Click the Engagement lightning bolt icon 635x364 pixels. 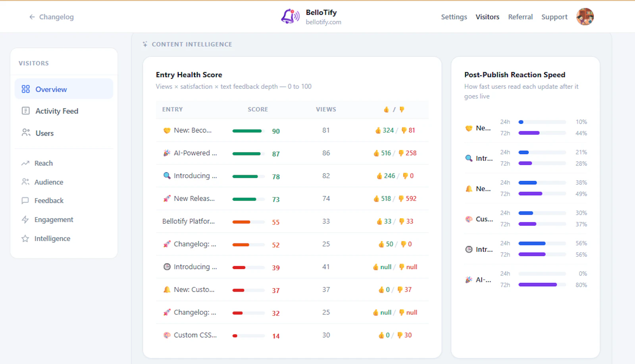(x=25, y=220)
